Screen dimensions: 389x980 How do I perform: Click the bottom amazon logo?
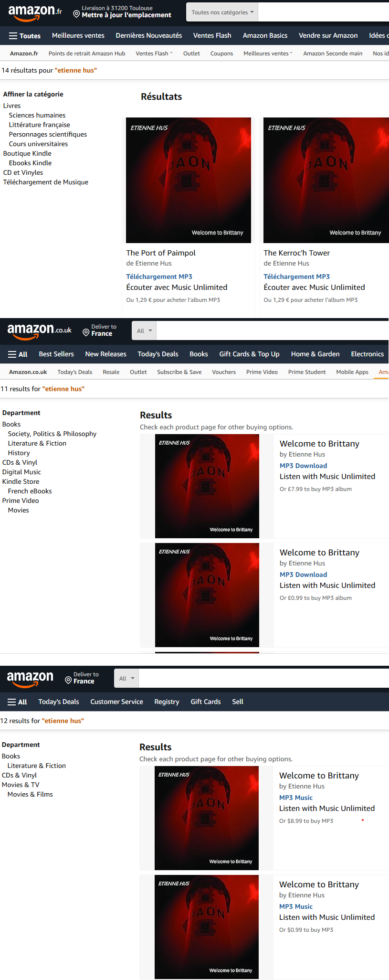pos(30,679)
